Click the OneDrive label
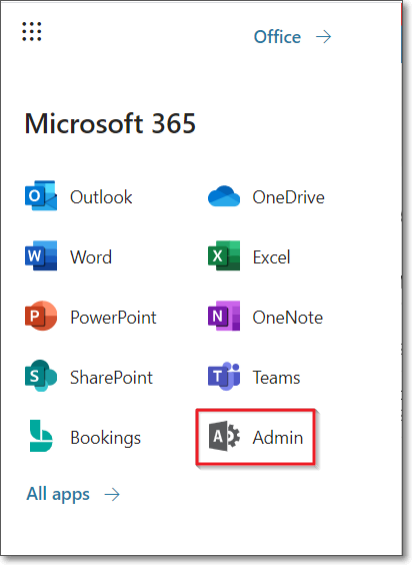The height and width of the screenshot is (565, 412). (288, 197)
